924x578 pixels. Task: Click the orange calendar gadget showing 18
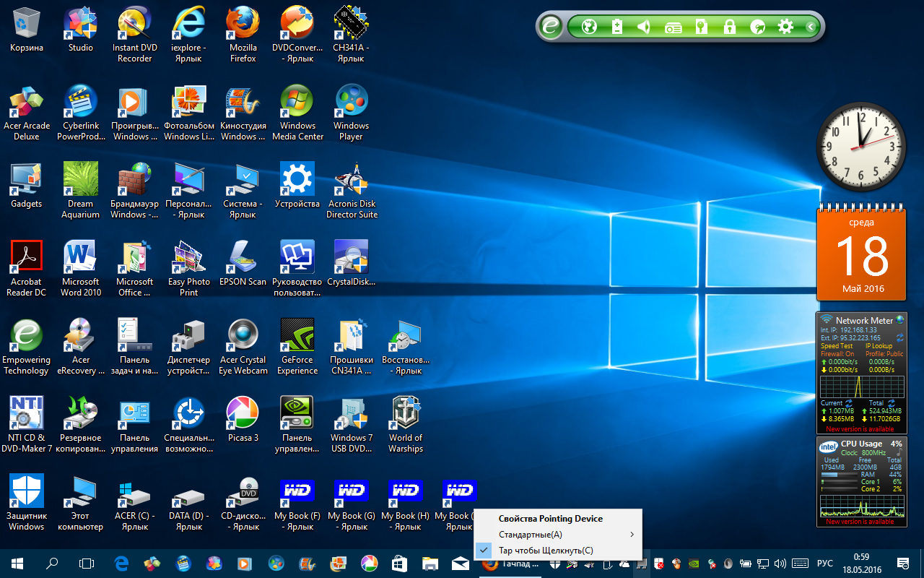(861, 251)
